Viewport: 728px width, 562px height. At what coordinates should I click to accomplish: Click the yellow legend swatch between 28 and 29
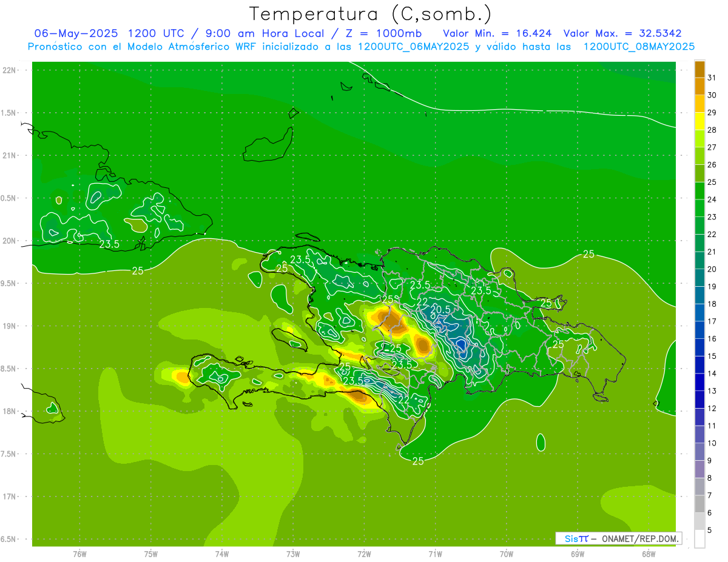699,121
